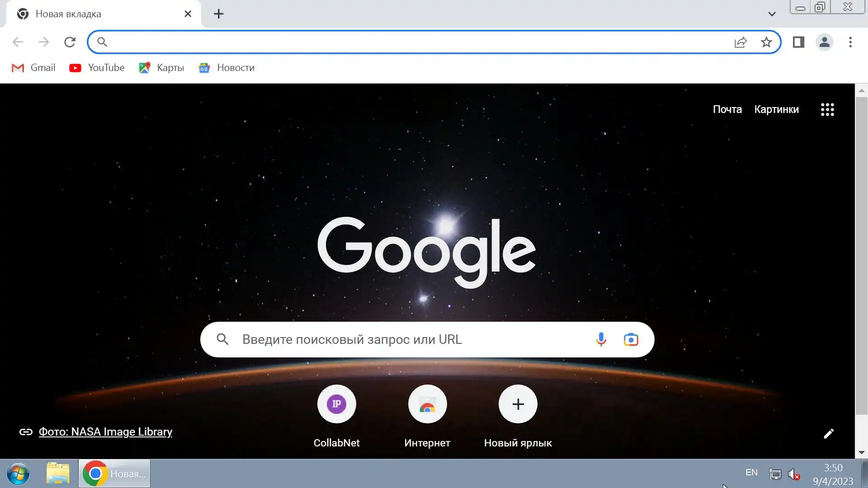Open the Картинки link

click(776, 109)
